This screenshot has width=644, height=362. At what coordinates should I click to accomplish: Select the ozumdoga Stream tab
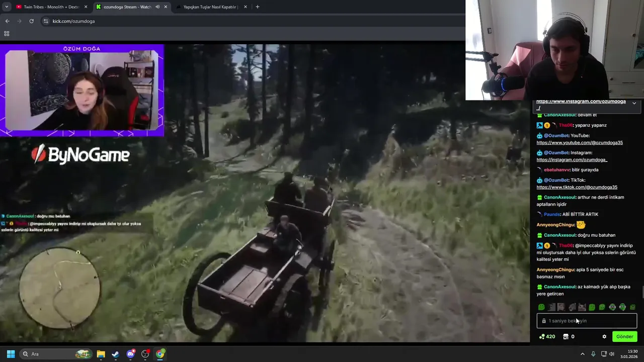[132, 7]
